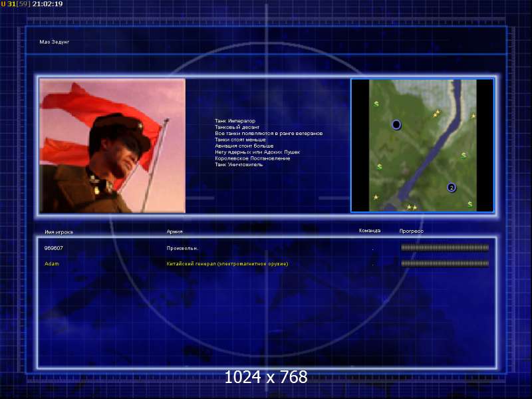Click the dollar supply icon in map's bottom-right corner
The height and width of the screenshot is (399, 532).
(x=469, y=204)
